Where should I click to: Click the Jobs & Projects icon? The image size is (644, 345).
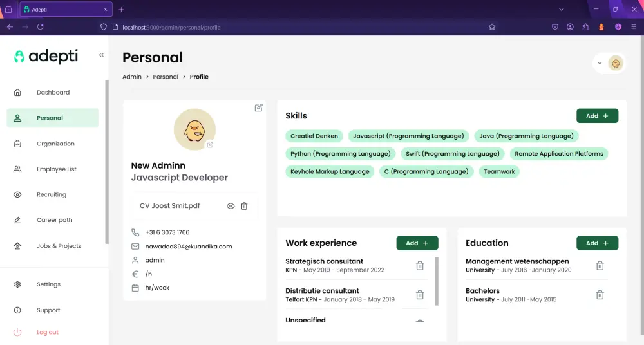17,246
